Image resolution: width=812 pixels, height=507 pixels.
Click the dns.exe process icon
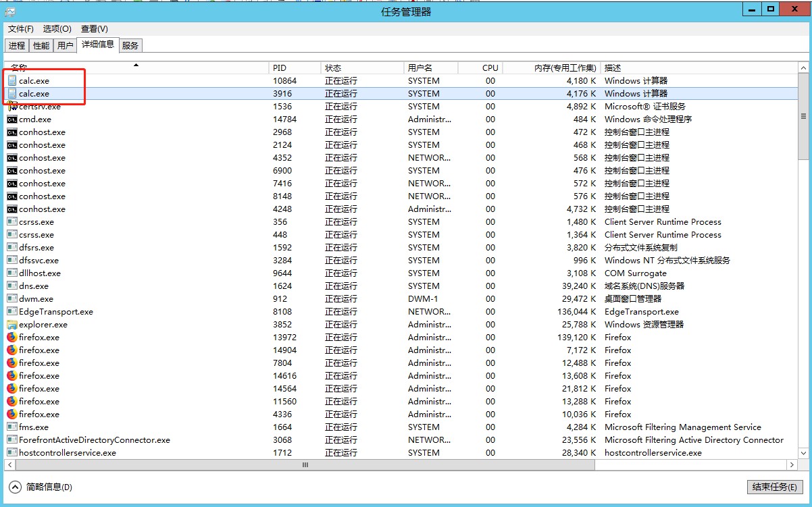12,286
